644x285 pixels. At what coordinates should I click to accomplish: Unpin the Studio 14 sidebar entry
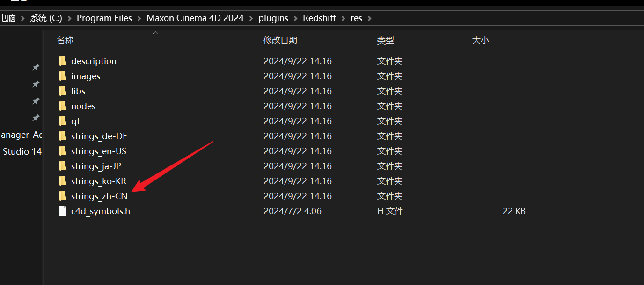click(x=36, y=151)
